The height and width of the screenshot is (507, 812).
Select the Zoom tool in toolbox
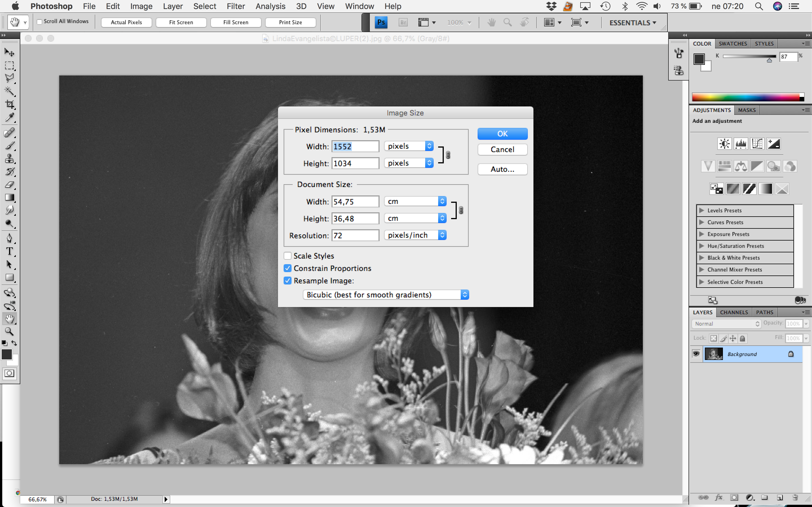[9, 331]
